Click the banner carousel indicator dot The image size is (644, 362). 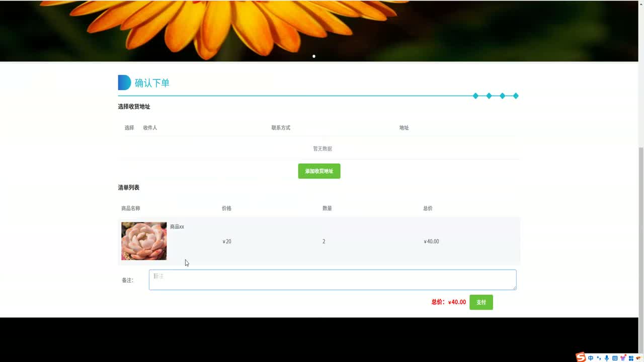click(x=314, y=56)
